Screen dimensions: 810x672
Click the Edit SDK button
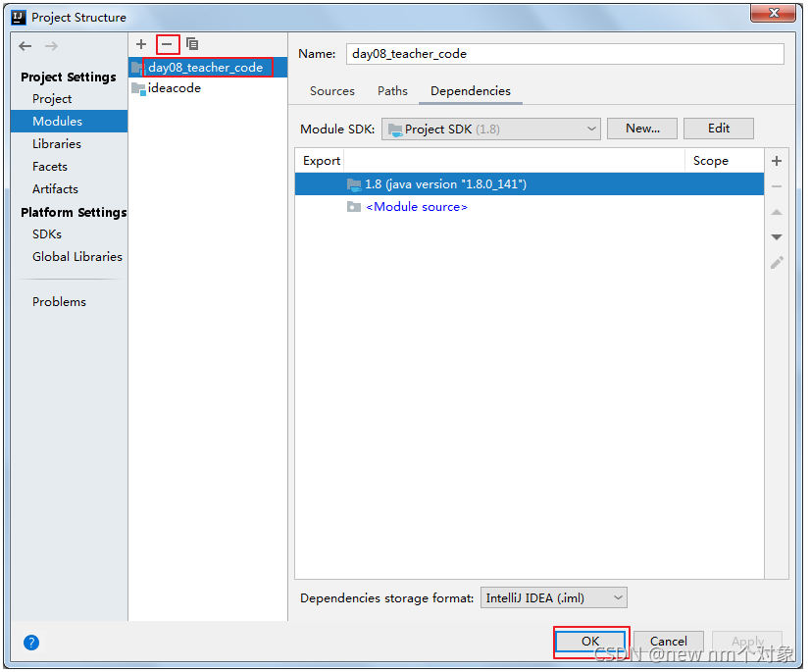[719, 129]
